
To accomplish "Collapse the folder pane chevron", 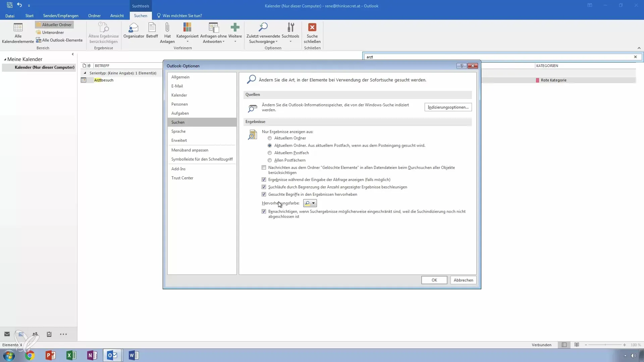I will click(x=72, y=54).
